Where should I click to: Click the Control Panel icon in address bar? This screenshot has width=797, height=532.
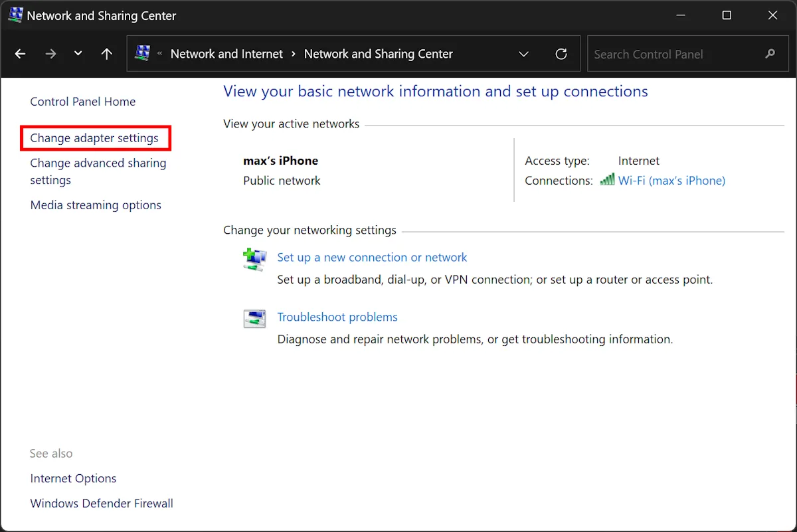(x=142, y=53)
